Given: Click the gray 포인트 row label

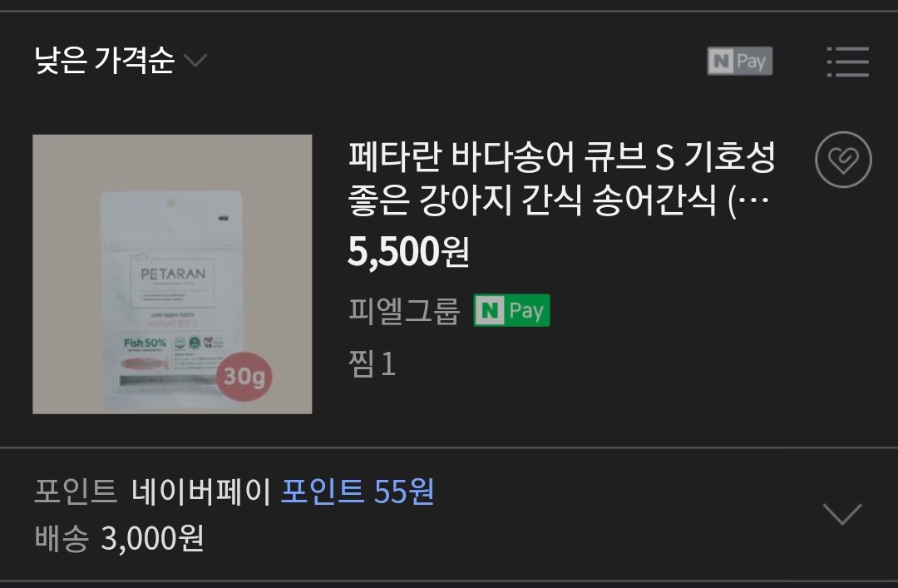Looking at the screenshot, I should point(76,492).
